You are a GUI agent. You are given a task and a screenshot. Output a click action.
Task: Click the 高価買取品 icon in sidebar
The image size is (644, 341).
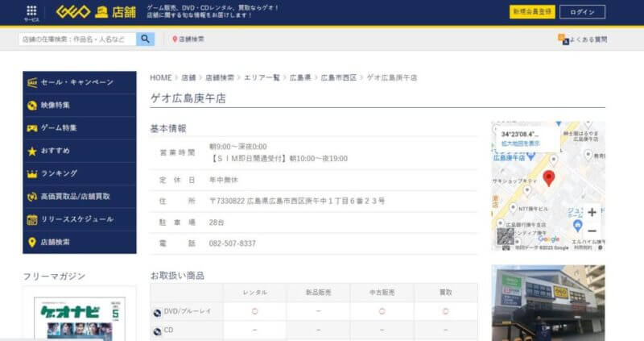32,197
